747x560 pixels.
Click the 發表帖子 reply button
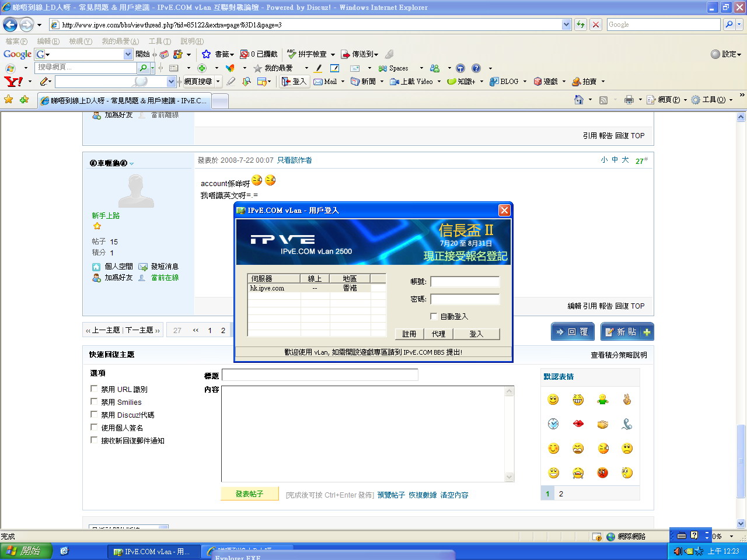pyautogui.click(x=249, y=494)
